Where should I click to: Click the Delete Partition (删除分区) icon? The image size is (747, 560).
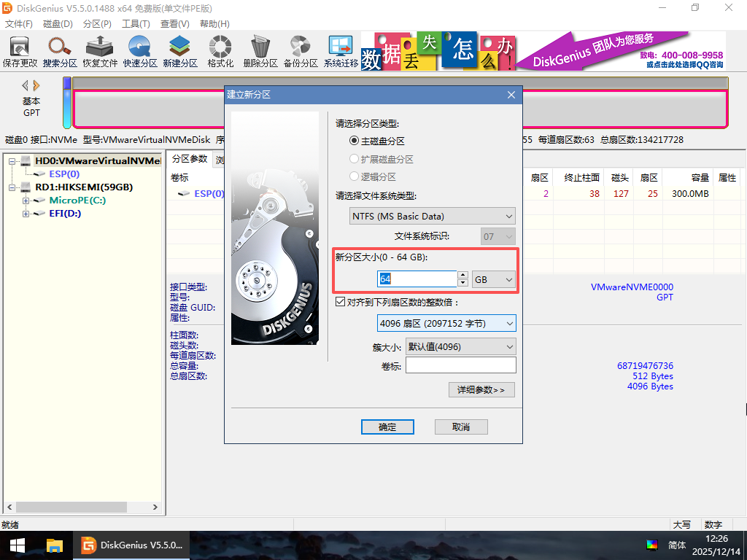tap(260, 51)
